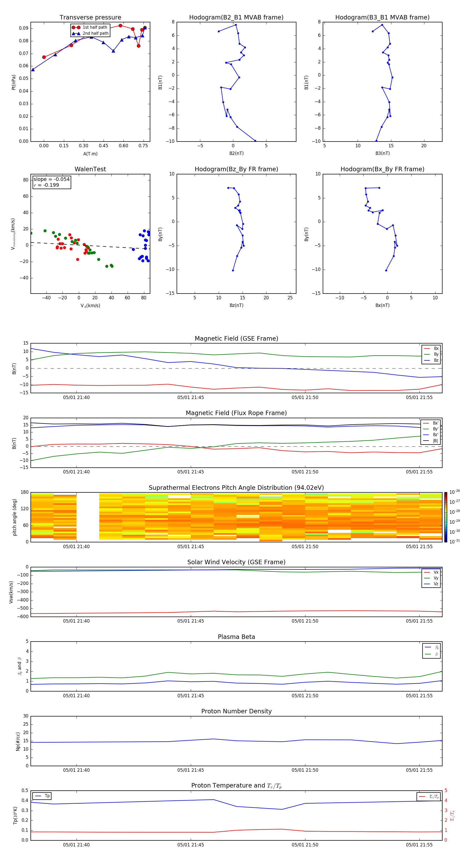Click Bx' in the Flux Rope Frame legend
Viewport: 473px width, 868px height.
tap(431, 423)
